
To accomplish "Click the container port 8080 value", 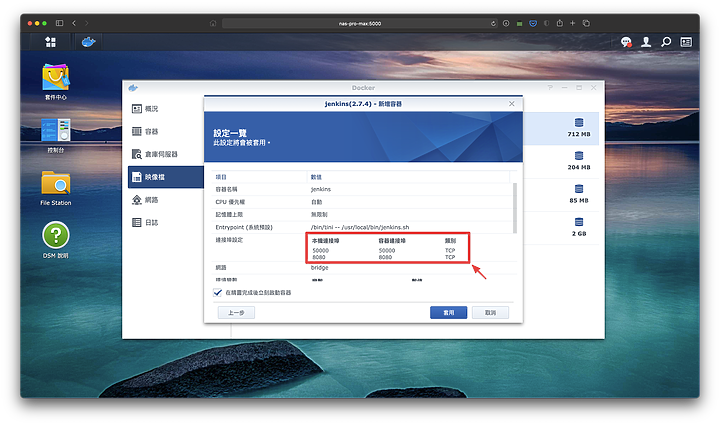I will 385,257.
